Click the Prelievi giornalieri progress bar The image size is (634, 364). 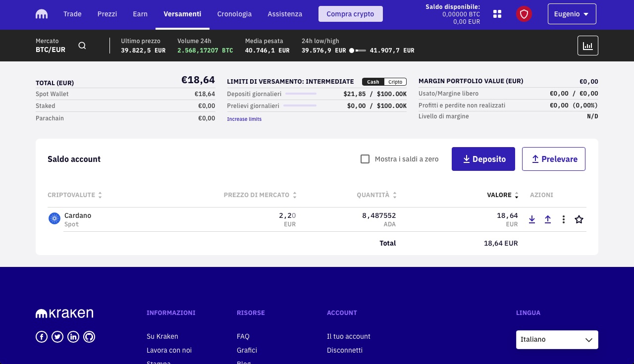click(300, 105)
